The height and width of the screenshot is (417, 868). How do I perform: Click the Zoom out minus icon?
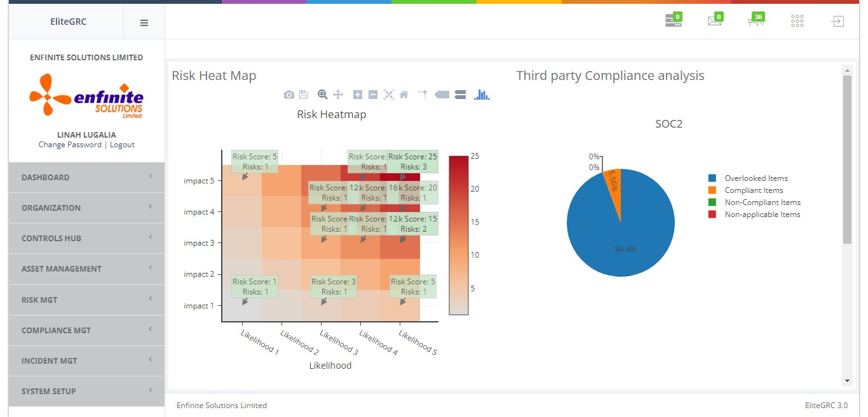click(373, 95)
